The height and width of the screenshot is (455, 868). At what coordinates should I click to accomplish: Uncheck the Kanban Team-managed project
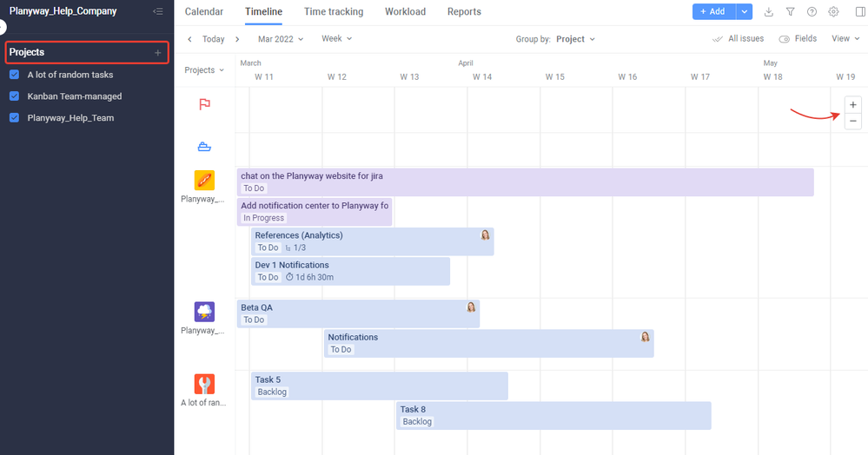[15, 96]
